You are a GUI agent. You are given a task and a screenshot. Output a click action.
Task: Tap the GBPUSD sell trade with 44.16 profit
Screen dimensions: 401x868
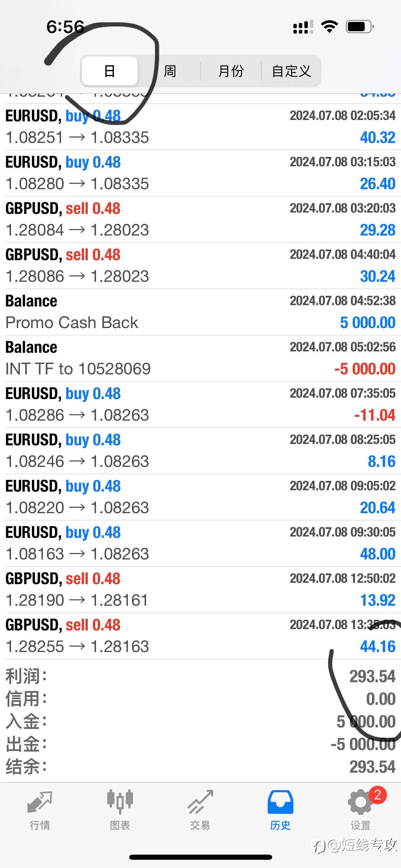pyautogui.click(x=200, y=636)
